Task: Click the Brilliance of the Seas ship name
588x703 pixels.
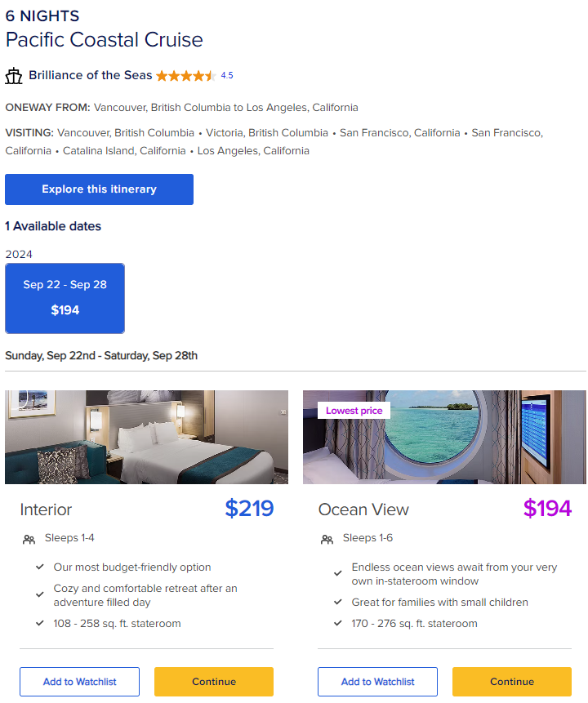Action: tap(90, 75)
